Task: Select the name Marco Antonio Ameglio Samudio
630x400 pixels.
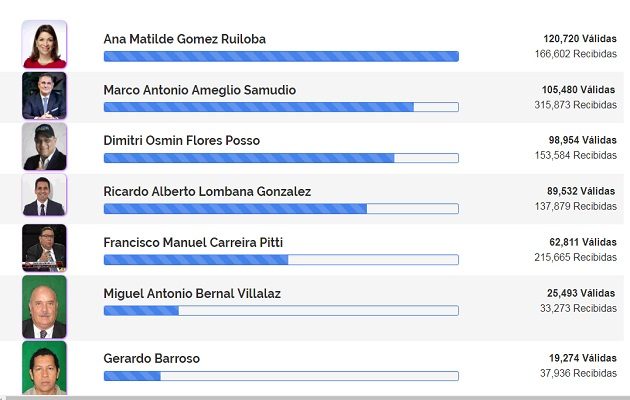Action: coord(200,90)
